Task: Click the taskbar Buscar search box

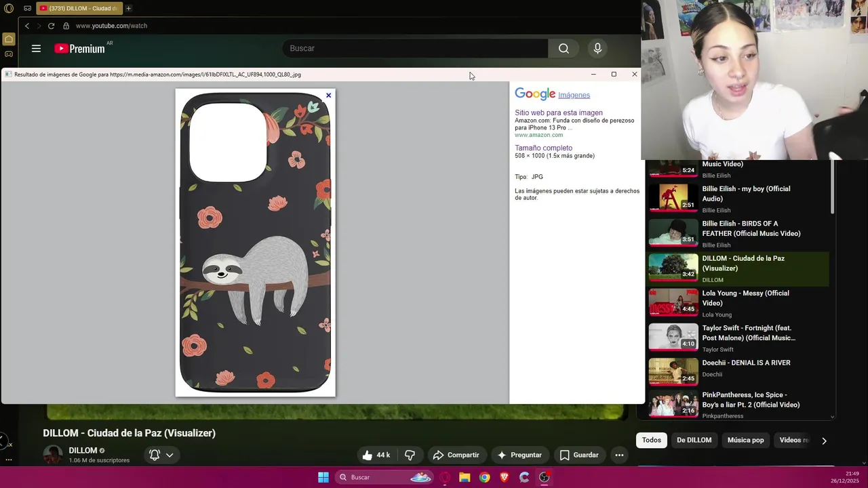Action: point(385,477)
